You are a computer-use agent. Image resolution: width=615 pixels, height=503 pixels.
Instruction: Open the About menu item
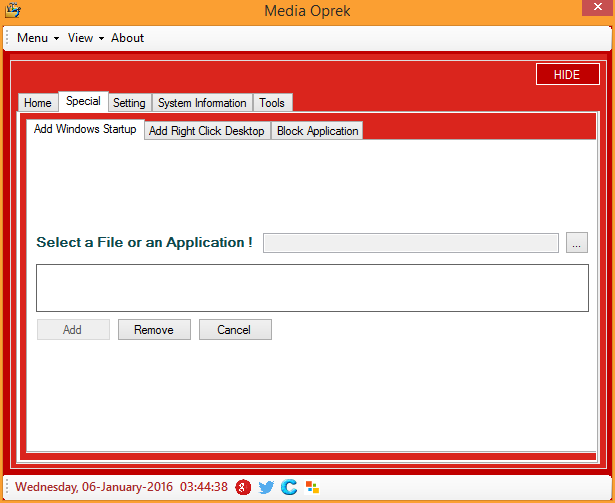[x=127, y=38]
